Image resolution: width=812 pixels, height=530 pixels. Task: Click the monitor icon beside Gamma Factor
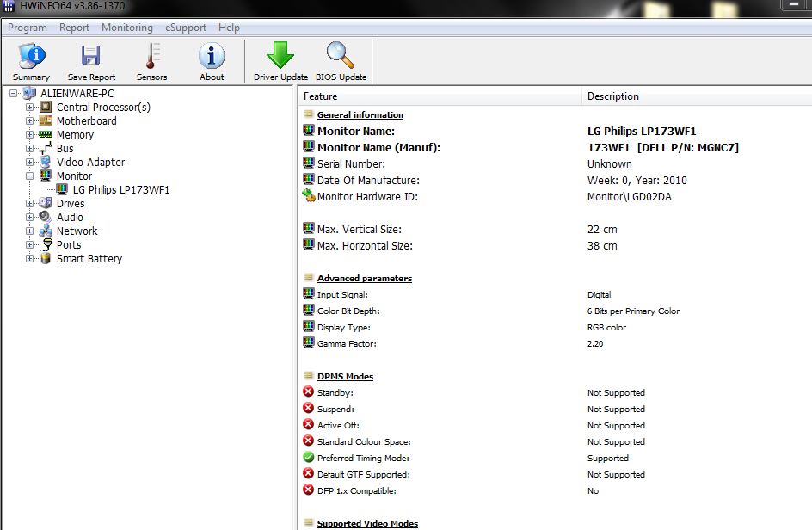(309, 342)
